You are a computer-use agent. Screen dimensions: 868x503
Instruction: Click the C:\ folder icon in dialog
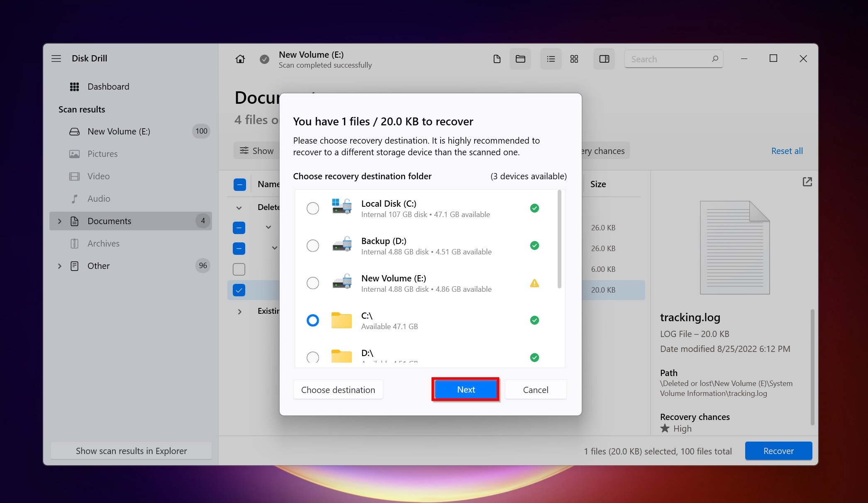click(341, 320)
